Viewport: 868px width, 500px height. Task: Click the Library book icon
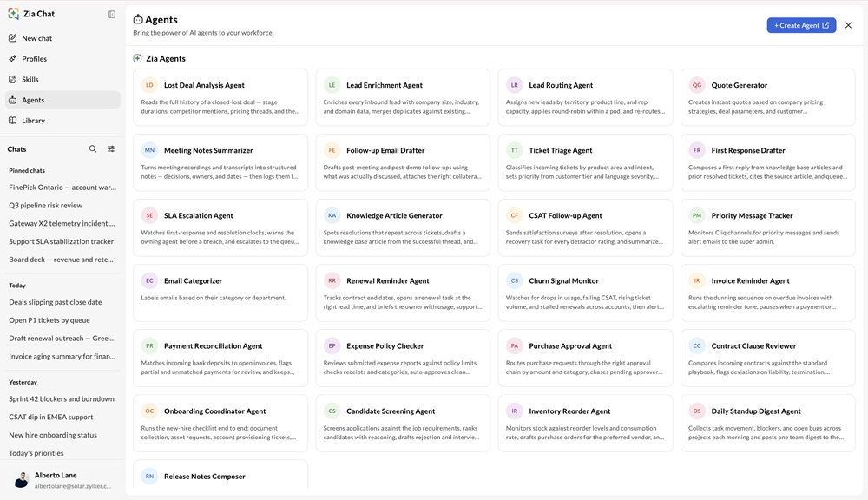point(13,120)
